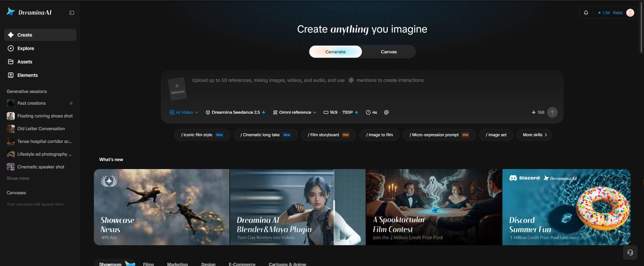Open the Floating running shoes shot session
Image resolution: width=644 pixels, height=266 pixels.
coord(40,116)
